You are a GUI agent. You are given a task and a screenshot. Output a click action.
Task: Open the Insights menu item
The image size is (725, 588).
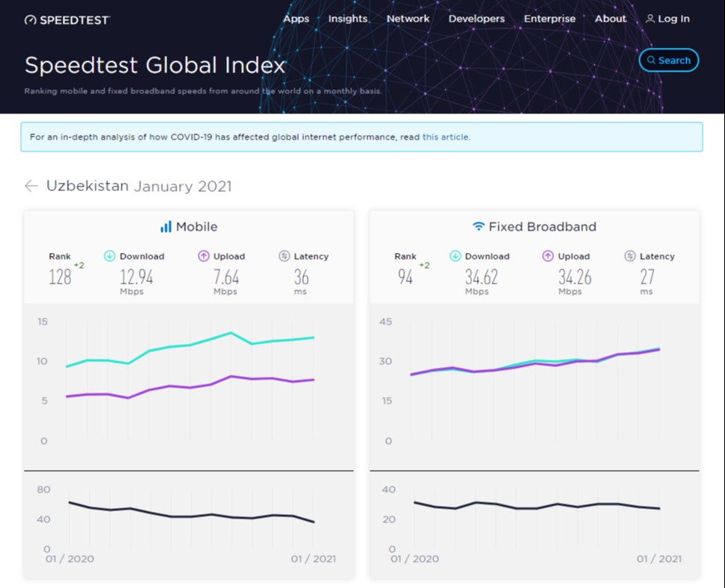click(x=348, y=19)
